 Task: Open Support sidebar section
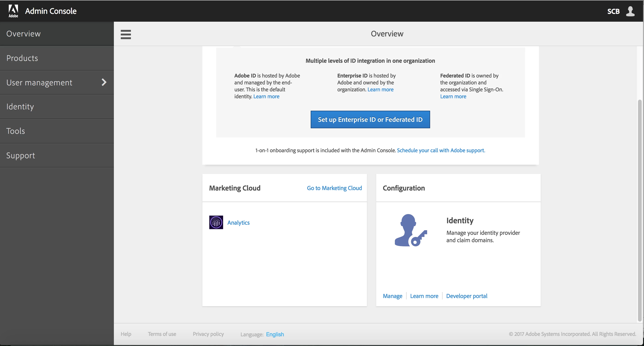[21, 155]
